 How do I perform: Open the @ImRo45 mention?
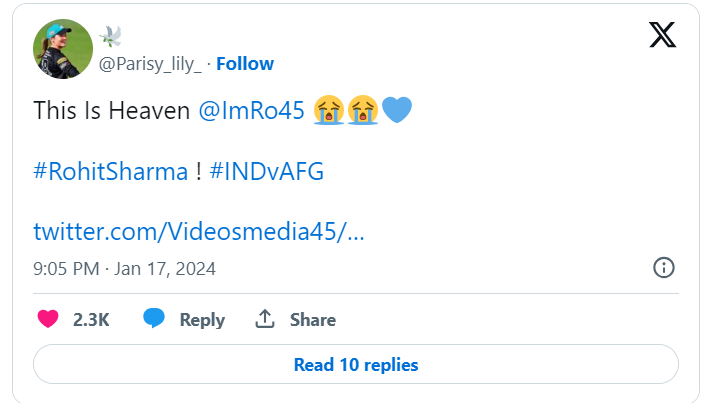point(253,110)
